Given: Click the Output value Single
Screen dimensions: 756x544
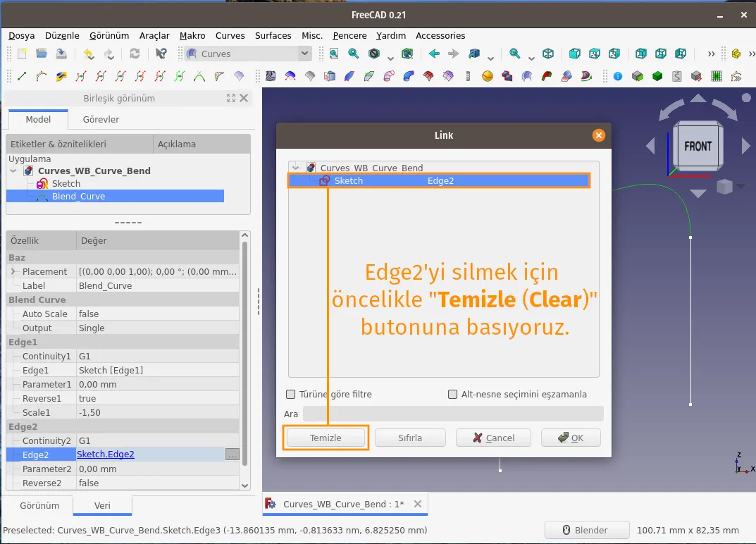Looking at the screenshot, I should [92, 328].
